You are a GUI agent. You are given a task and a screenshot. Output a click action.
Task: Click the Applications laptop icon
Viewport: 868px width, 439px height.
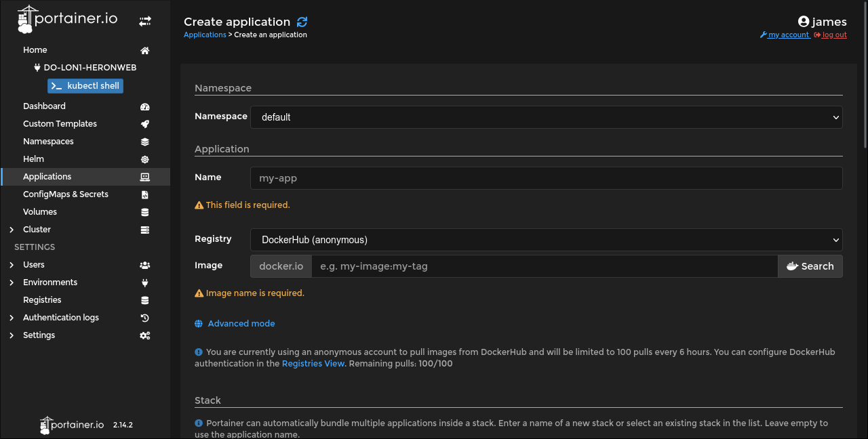click(x=144, y=177)
